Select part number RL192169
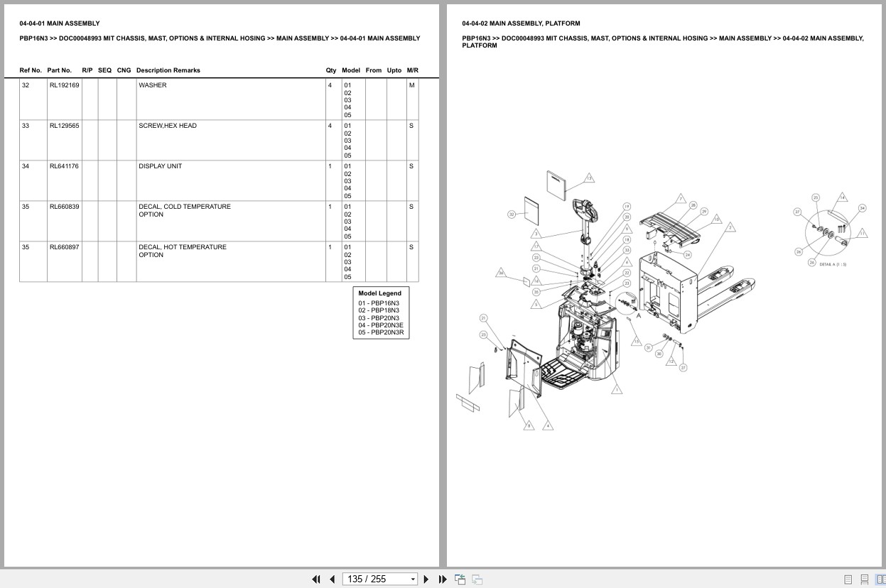Viewport: 886px width, 588px height. (64, 85)
